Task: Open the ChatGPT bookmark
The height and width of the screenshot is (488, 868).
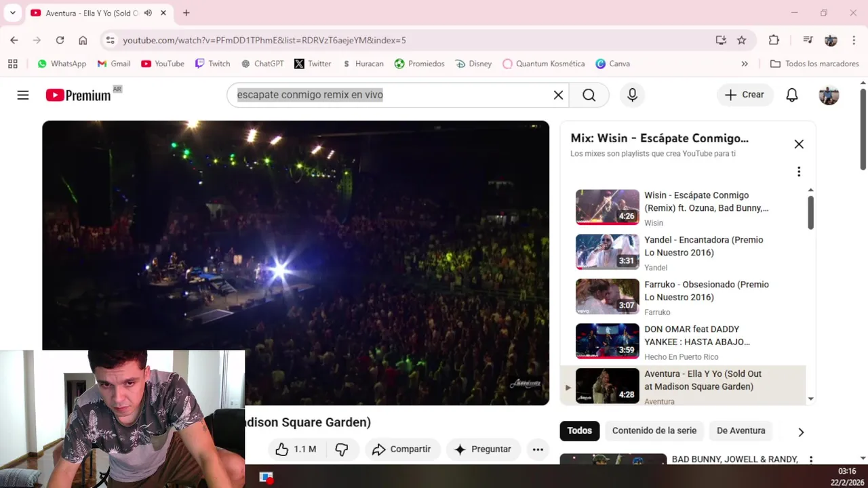Action: click(x=262, y=64)
